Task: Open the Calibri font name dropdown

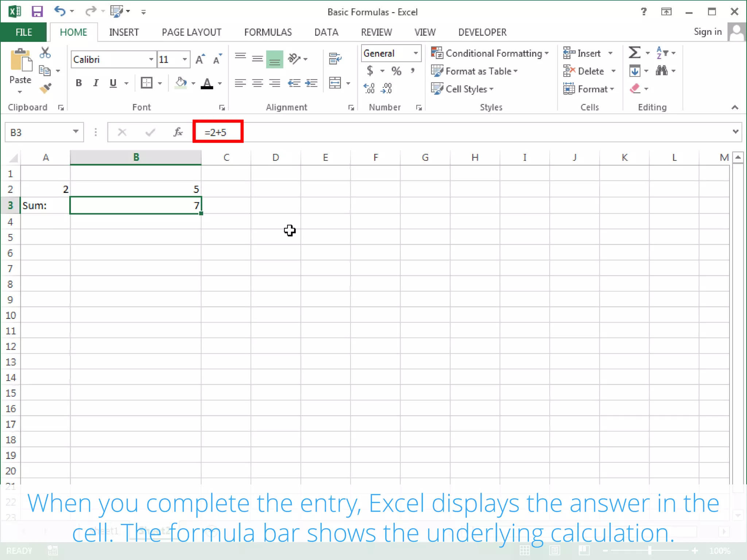Action: coord(151,59)
